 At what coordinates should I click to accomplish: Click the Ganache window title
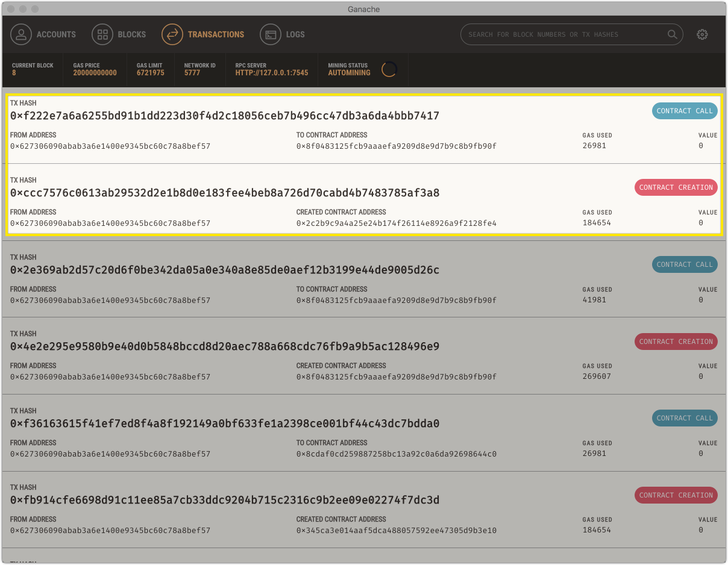[x=364, y=9]
